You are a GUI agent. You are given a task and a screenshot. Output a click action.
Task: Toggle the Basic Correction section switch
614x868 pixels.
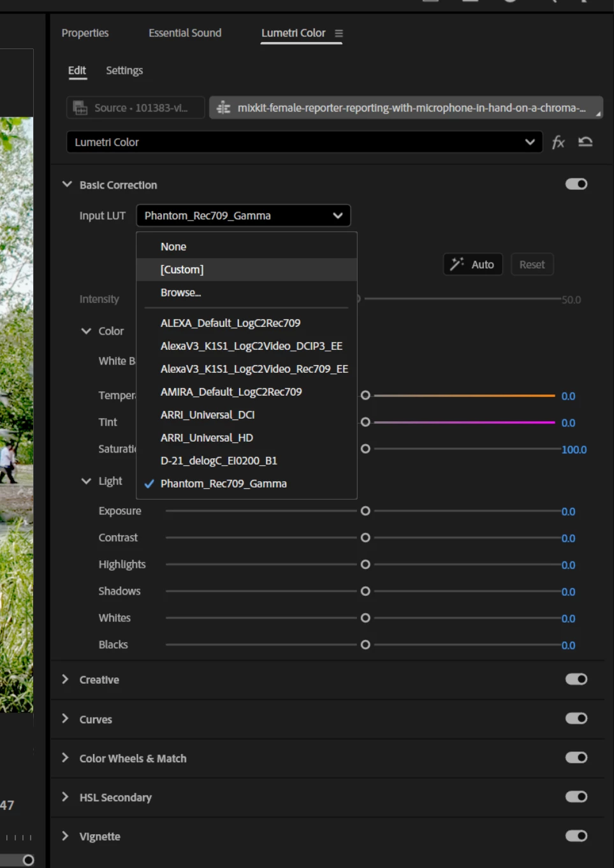pyautogui.click(x=576, y=184)
